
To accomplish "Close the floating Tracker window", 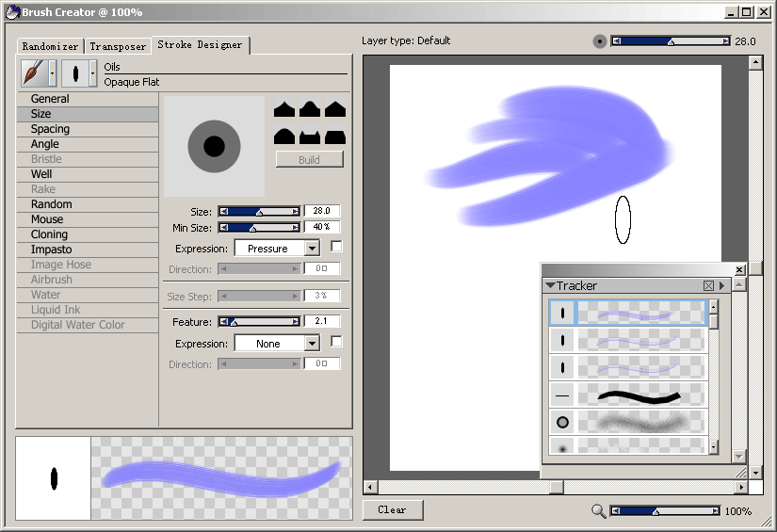I will point(739,270).
